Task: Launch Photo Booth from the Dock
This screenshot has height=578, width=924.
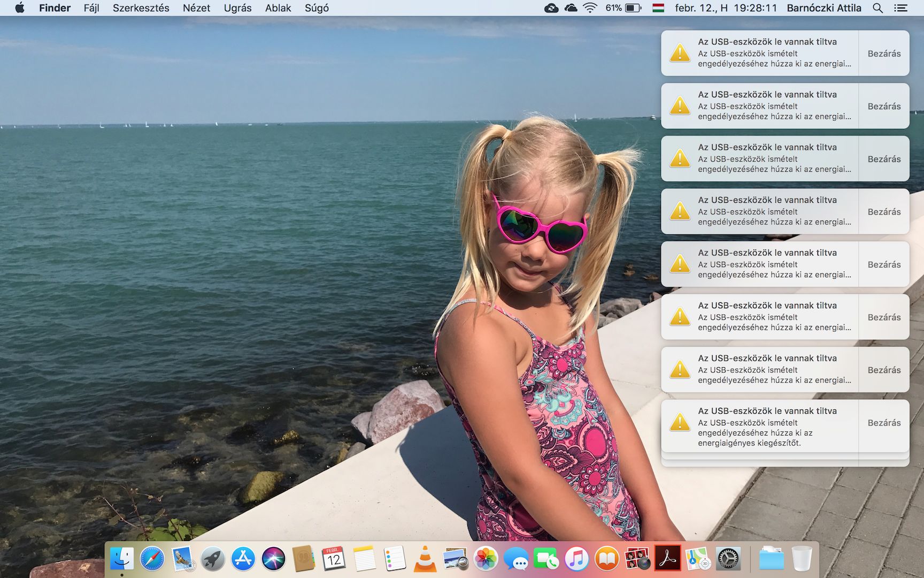Action: tap(637, 559)
